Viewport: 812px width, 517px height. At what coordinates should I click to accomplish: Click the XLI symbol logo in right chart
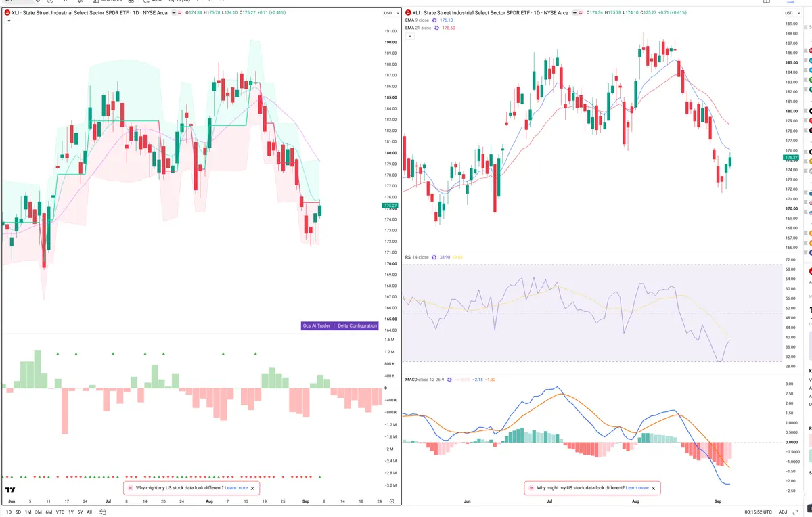point(409,13)
